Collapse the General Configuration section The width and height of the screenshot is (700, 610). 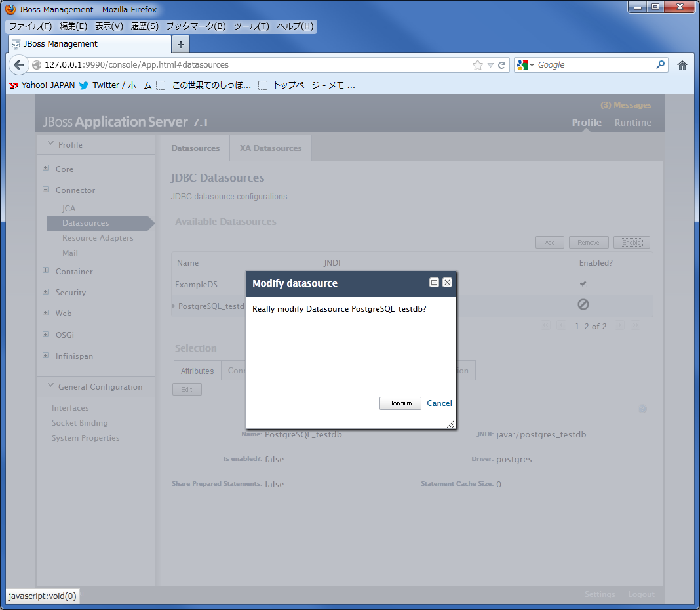(50, 385)
